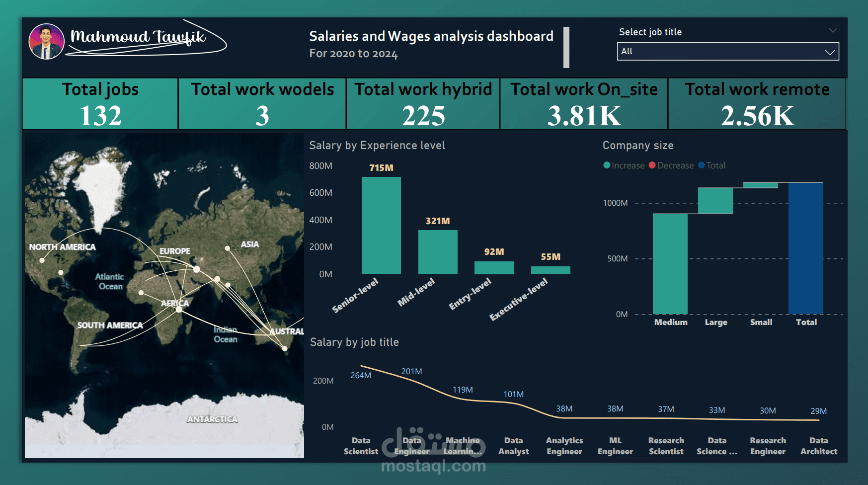Click the Salary by Experience level title

point(377,145)
